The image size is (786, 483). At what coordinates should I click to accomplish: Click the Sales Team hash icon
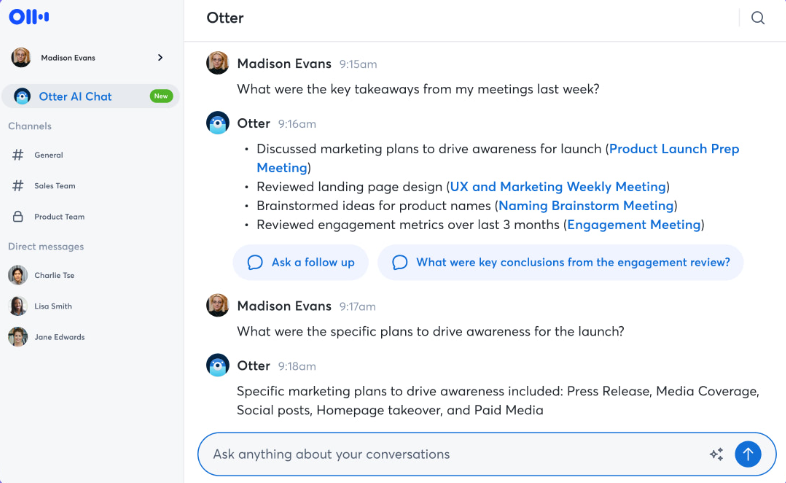click(x=18, y=186)
